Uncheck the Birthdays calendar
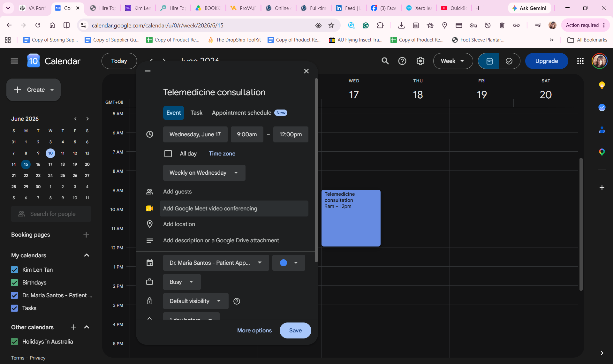 point(14,283)
